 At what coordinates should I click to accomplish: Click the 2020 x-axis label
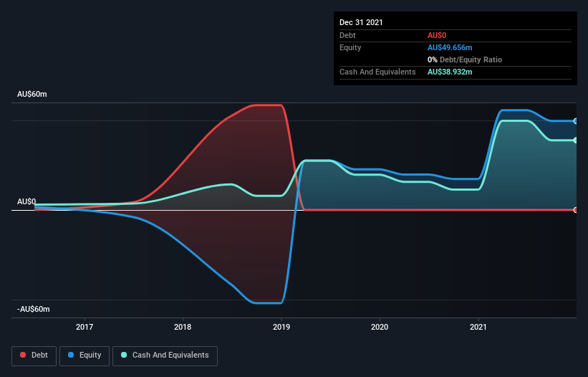pyautogui.click(x=380, y=327)
